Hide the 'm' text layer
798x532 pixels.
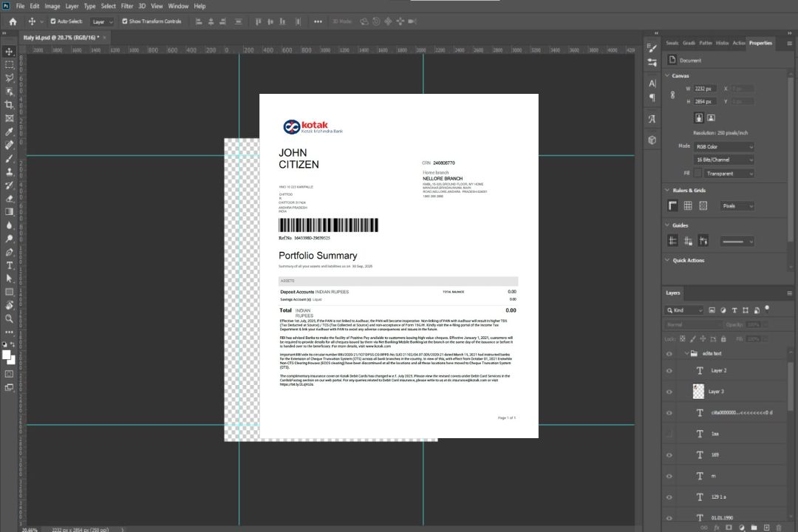tap(669, 477)
